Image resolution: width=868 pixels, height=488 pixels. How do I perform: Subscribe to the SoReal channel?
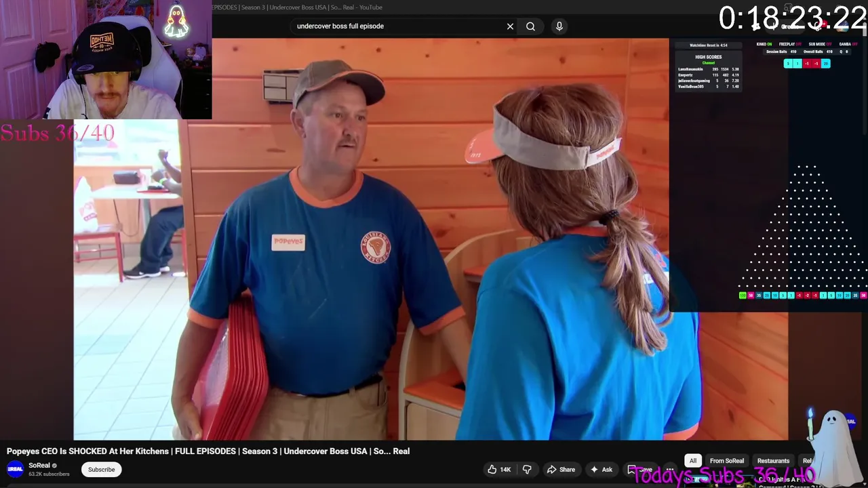(x=101, y=469)
